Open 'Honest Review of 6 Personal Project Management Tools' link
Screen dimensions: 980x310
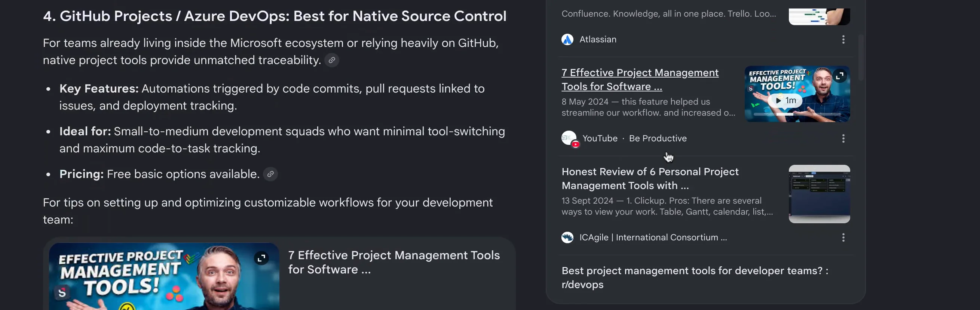tap(650, 179)
